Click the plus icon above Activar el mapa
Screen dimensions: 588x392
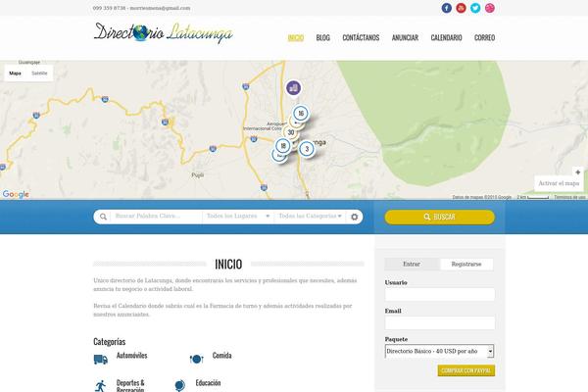578,172
